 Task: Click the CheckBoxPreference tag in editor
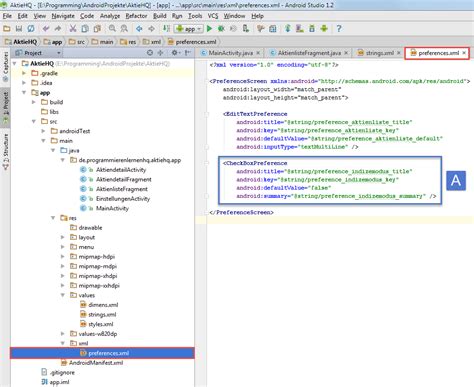click(257, 163)
